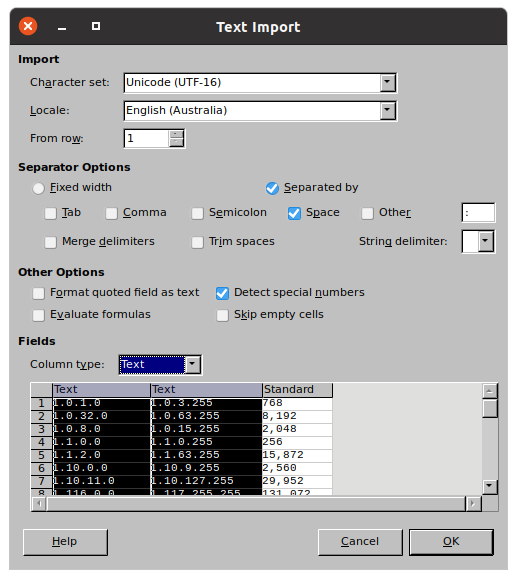Click preview scrollbar down arrow
This screenshot has width=517, height=579.
(x=490, y=486)
